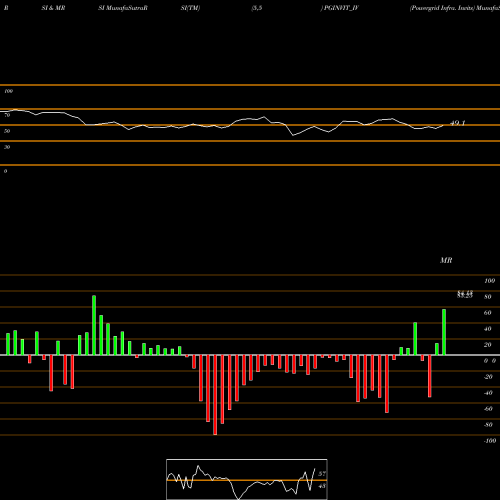Image resolution: width=500 pixels, height=500 pixels.
Task: Click the MR label above the histogram
Action: tap(446, 260)
